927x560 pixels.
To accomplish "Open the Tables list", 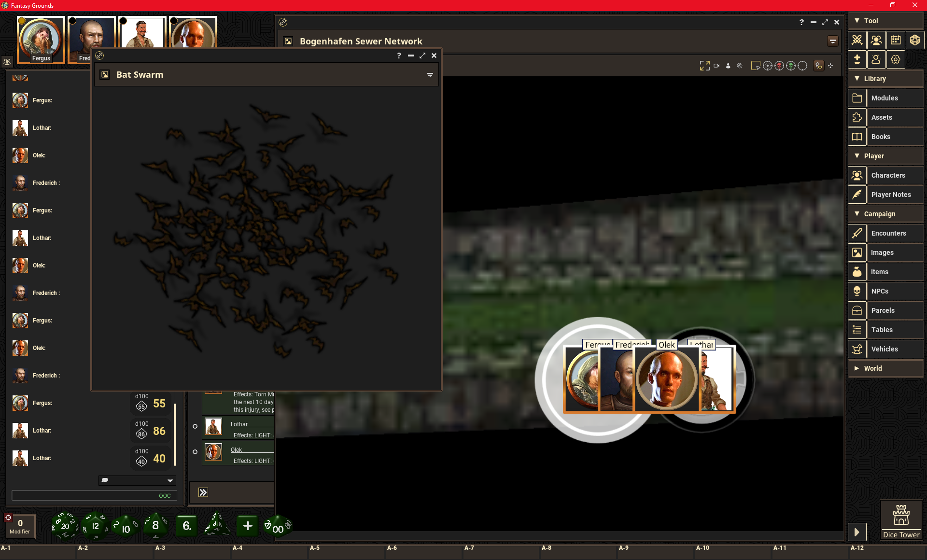I will (885, 330).
